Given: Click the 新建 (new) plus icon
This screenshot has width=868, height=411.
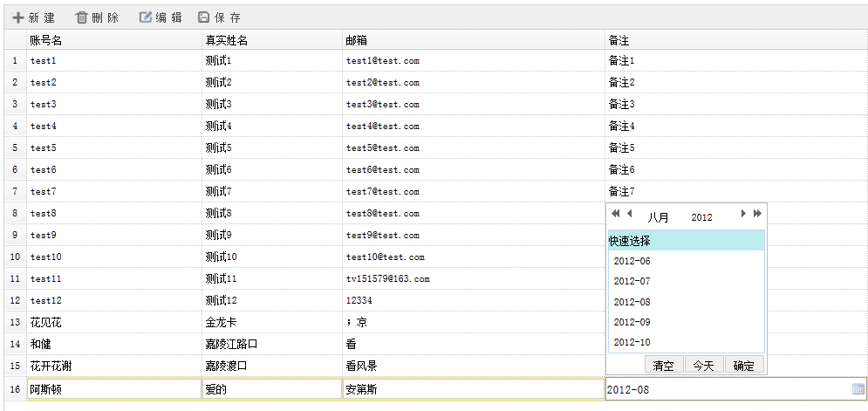Looking at the screenshot, I should (x=18, y=17).
